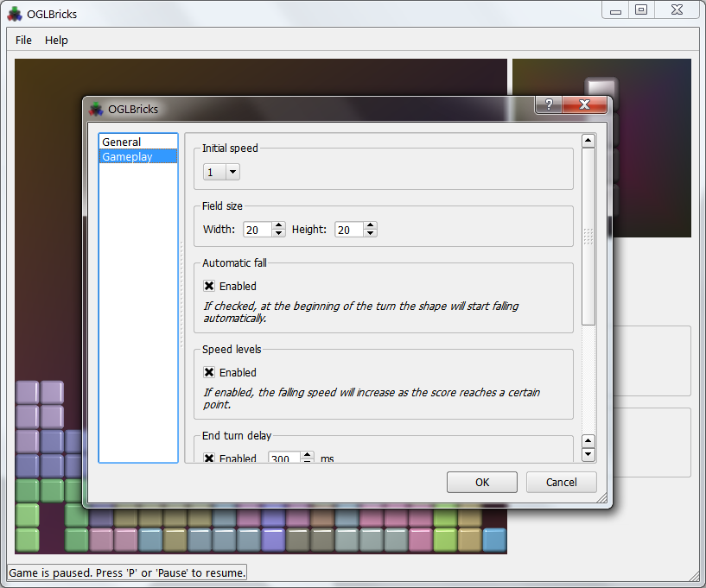Select the General settings category
This screenshot has width=706, height=588.
(x=138, y=142)
